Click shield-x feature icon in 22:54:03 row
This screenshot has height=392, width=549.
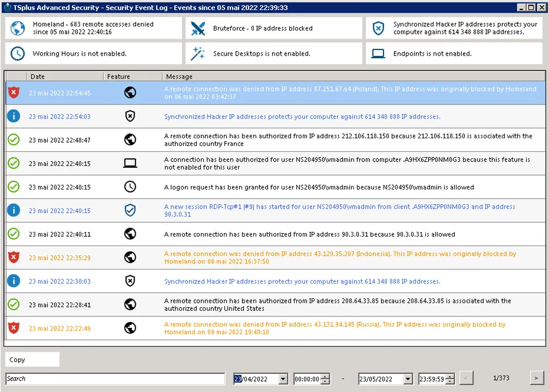[x=130, y=116]
